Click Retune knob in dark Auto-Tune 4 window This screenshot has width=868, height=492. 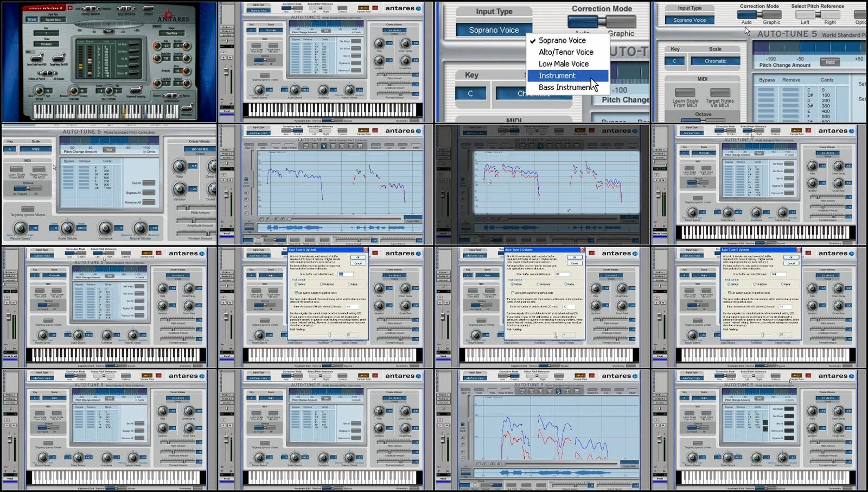39,91
